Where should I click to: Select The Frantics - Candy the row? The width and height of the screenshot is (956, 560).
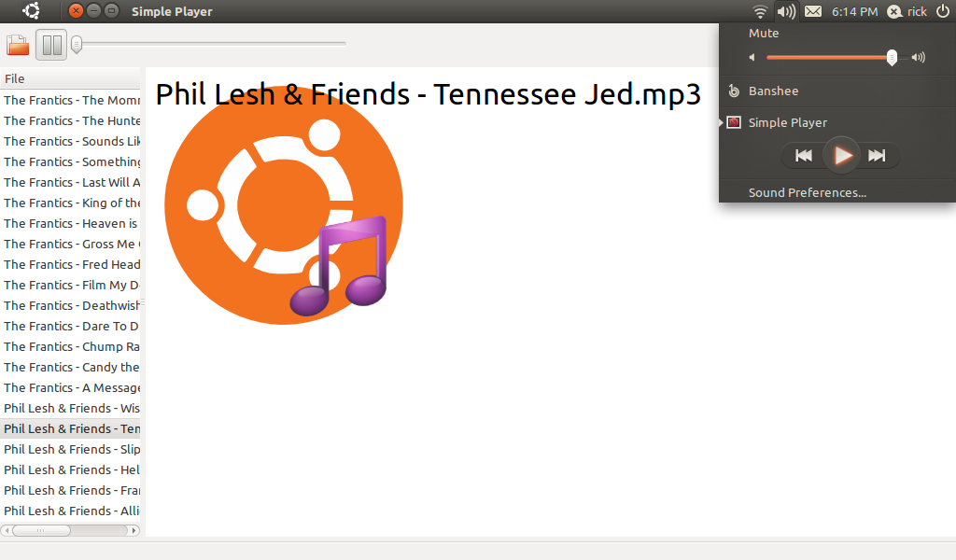pyautogui.click(x=70, y=368)
